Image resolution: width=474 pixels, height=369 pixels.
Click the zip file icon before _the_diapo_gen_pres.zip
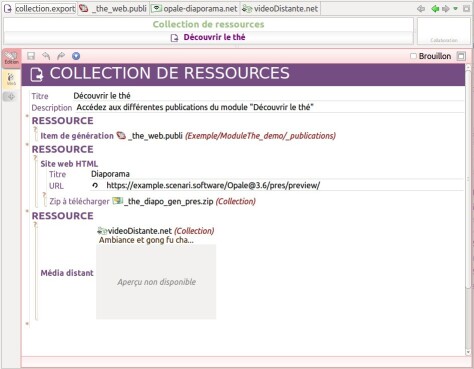coord(117,201)
